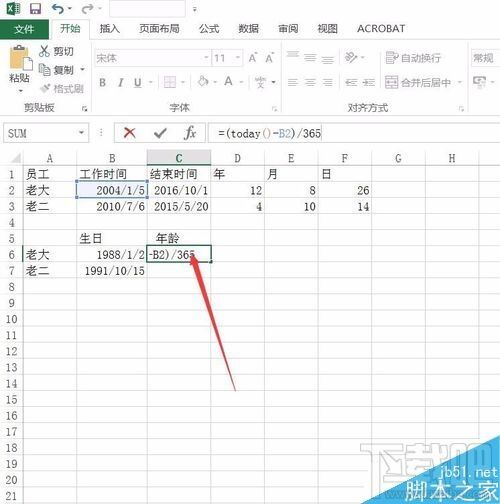Click the cell borders icon
The height and width of the screenshot is (504, 500).
pyautogui.click(x=170, y=82)
